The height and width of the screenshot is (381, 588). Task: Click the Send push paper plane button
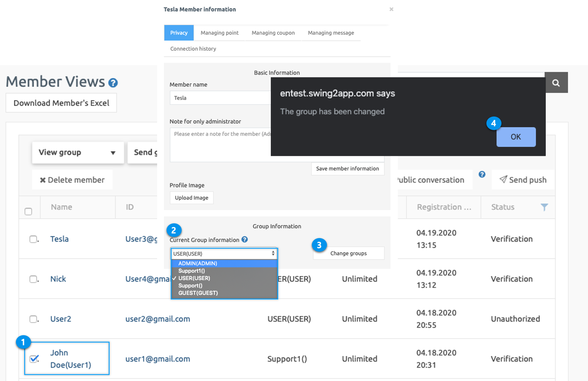point(523,180)
